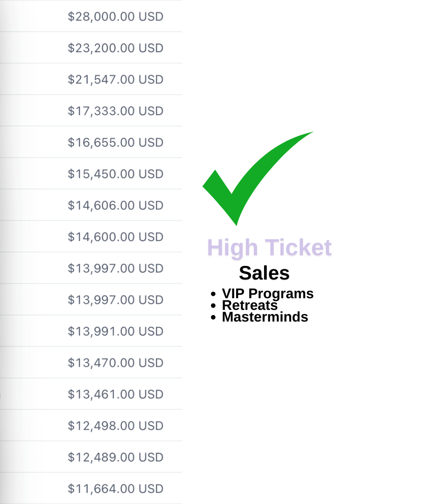This screenshot has height=504, width=426.
Task: Select the $16,655.00 USD amount
Action: [116, 142]
